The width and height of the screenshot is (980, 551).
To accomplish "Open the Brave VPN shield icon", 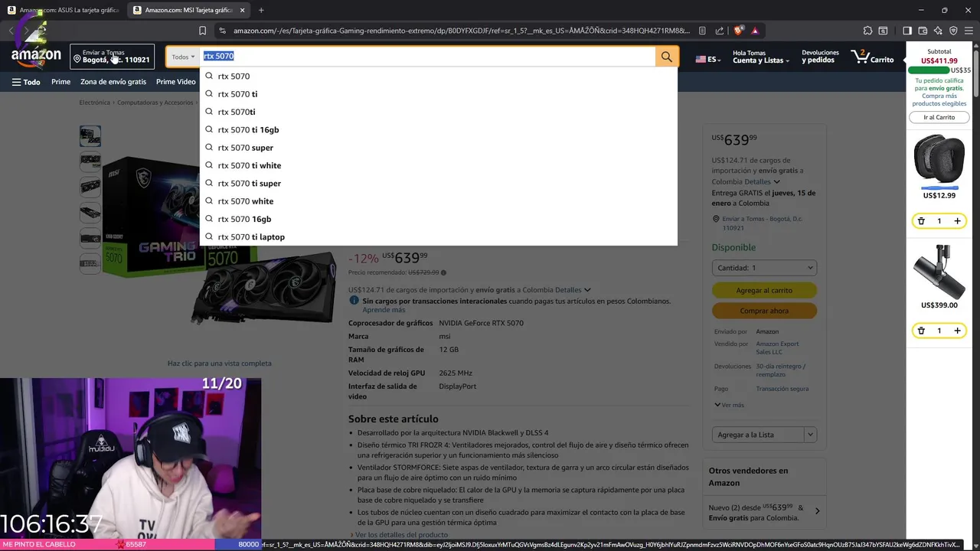I will click(953, 31).
